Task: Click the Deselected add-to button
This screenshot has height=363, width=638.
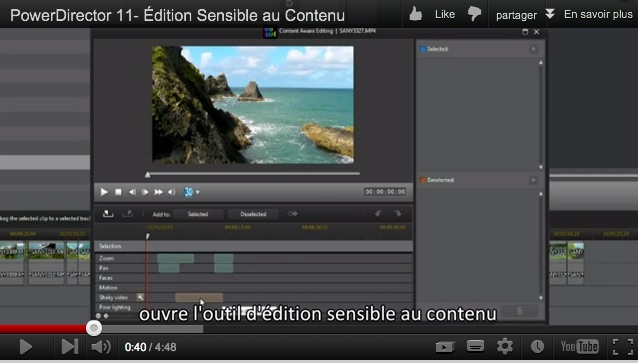Action: coord(253,214)
